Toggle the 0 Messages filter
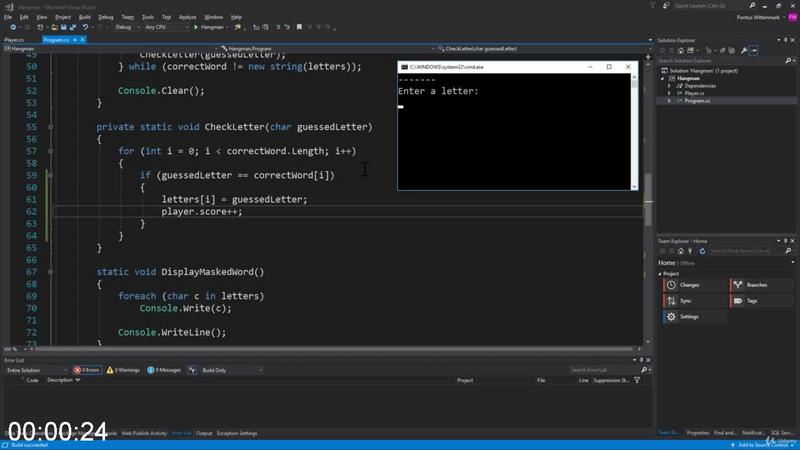The image size is (800, 450). pos(164,370)
